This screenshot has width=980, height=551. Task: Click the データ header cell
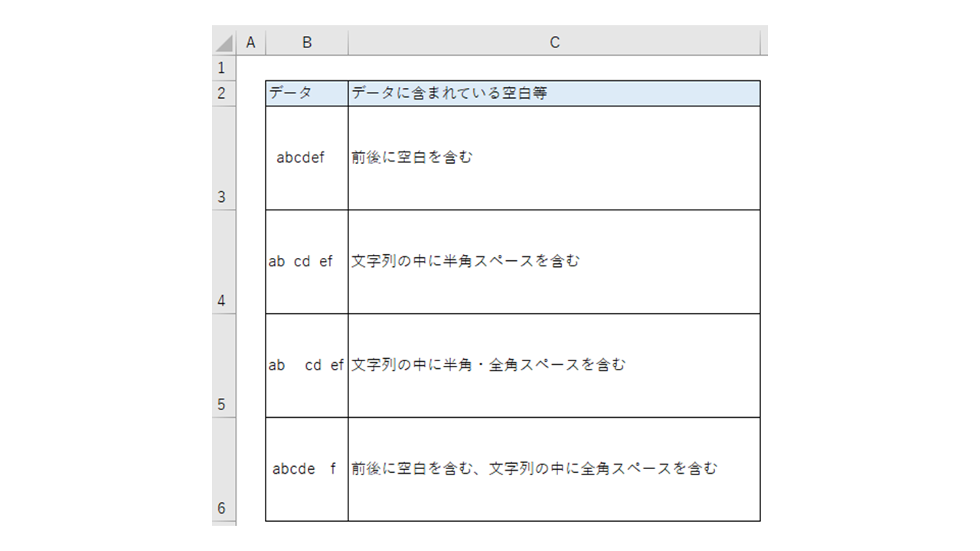click(x=307, y=93)
